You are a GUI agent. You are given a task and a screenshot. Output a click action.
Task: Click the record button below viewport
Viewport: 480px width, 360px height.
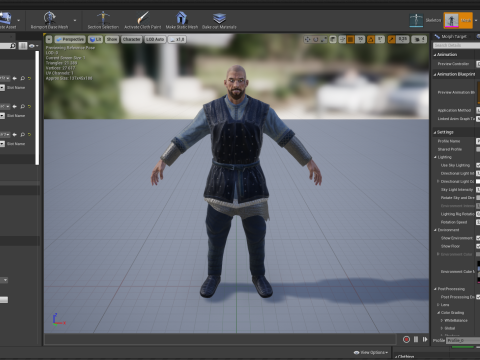[406, 339]
